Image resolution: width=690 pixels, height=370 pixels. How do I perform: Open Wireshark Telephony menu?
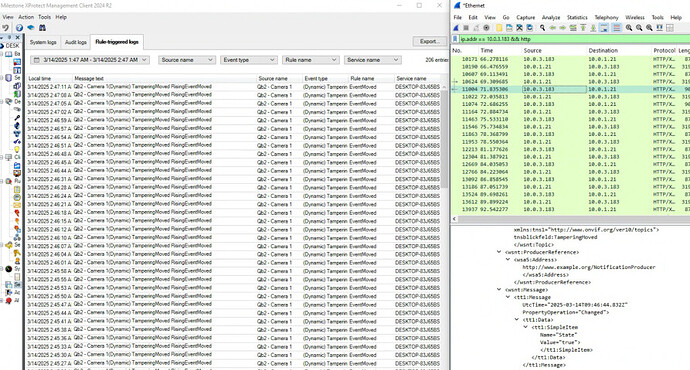[606, 17]
